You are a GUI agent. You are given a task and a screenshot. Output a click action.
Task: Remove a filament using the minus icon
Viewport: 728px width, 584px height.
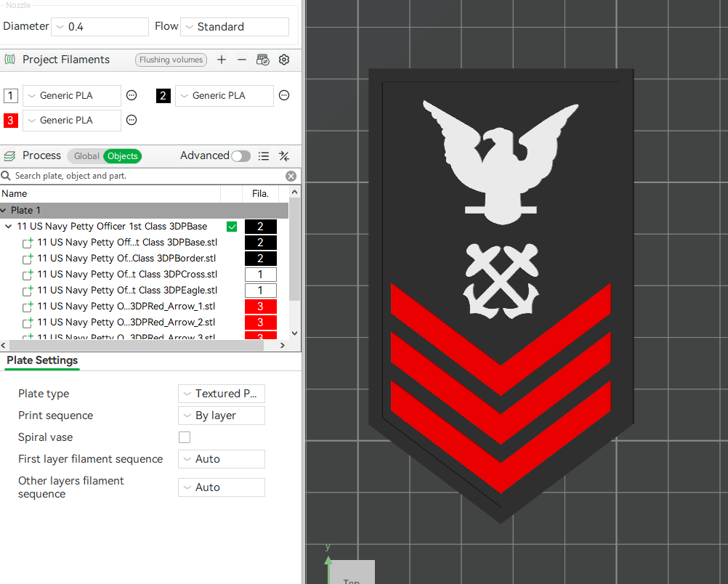click(x=242, y=60)
